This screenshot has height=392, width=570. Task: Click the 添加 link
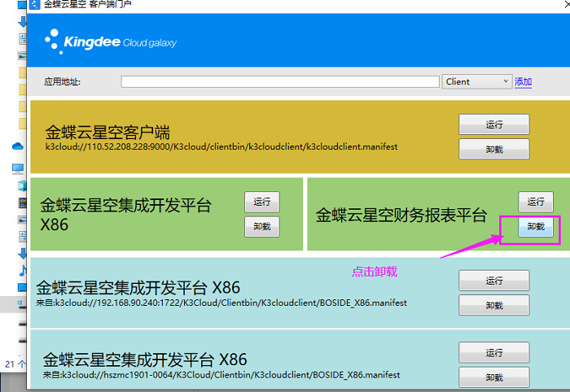523,81
